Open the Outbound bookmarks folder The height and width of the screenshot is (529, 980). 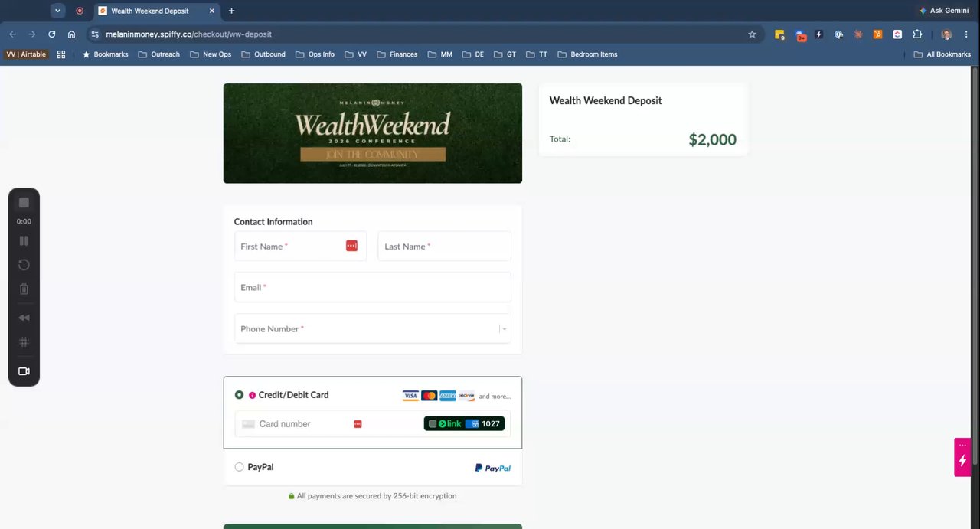(263, 54)
